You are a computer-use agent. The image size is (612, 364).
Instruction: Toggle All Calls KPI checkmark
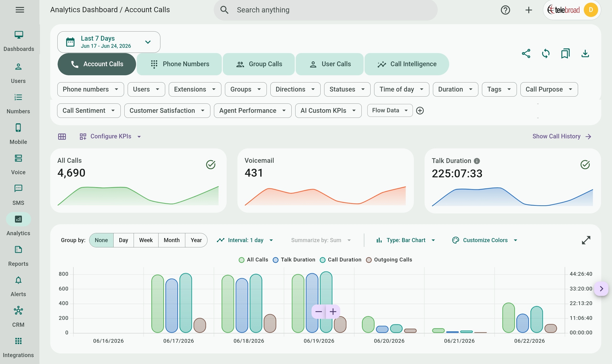[x=210, y=165]
